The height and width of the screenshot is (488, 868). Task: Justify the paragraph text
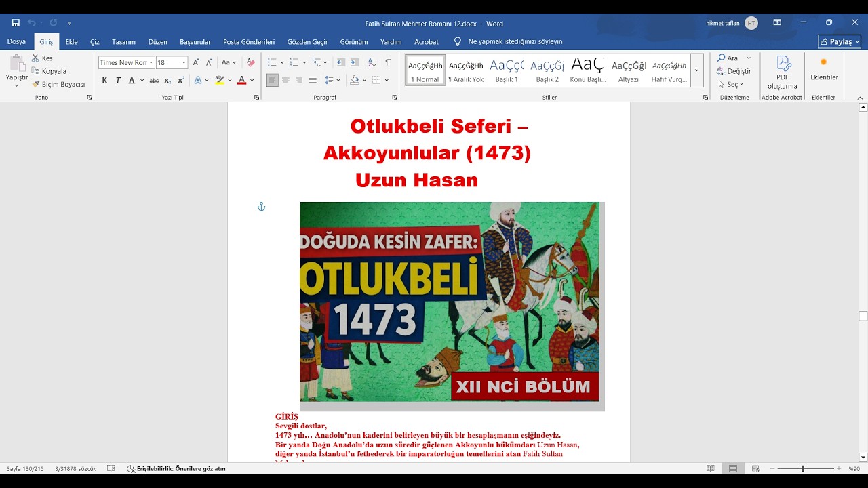(x=313, y=80)
